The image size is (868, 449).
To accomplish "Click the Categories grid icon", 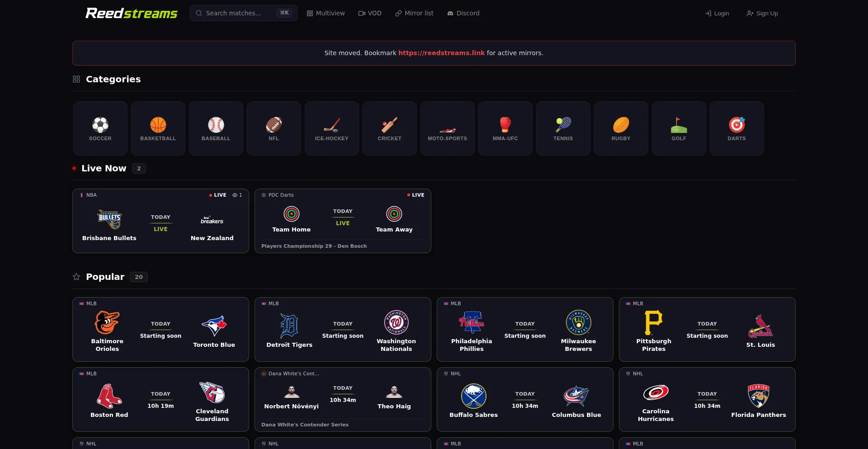I will [x=76, y=79].
